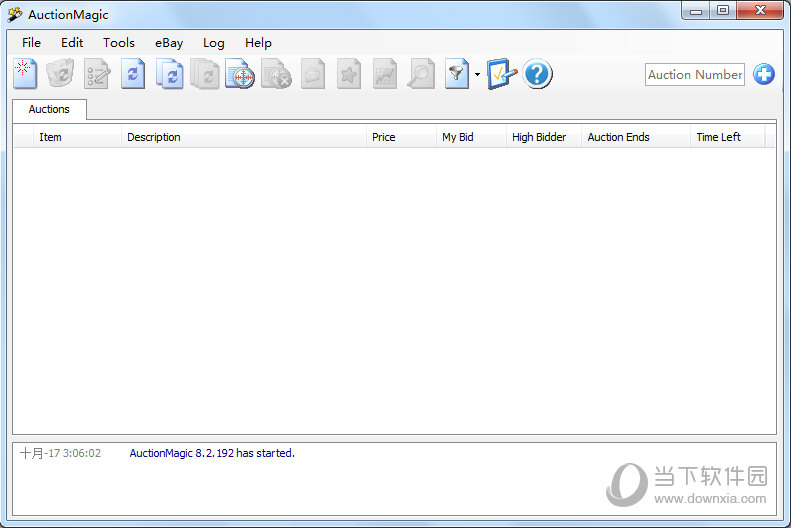Open the Help menu
Screen dimensions: 791x528
click(x=258, y=43)
